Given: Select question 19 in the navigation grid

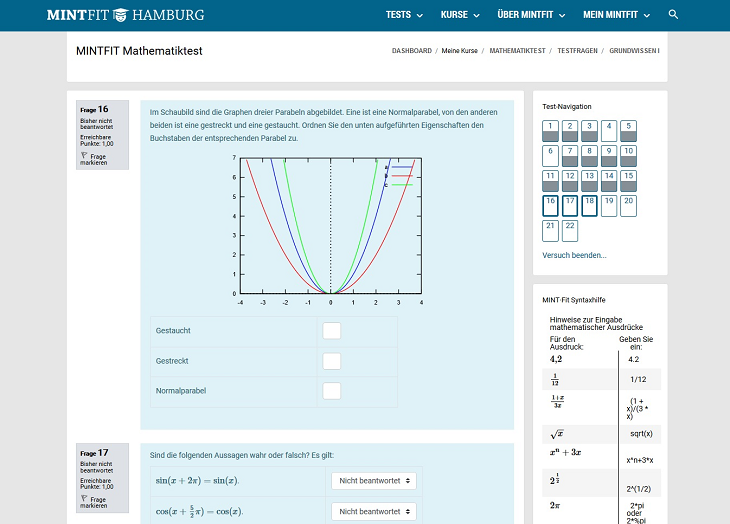Looking at the screenshot, I should [608, 205].
